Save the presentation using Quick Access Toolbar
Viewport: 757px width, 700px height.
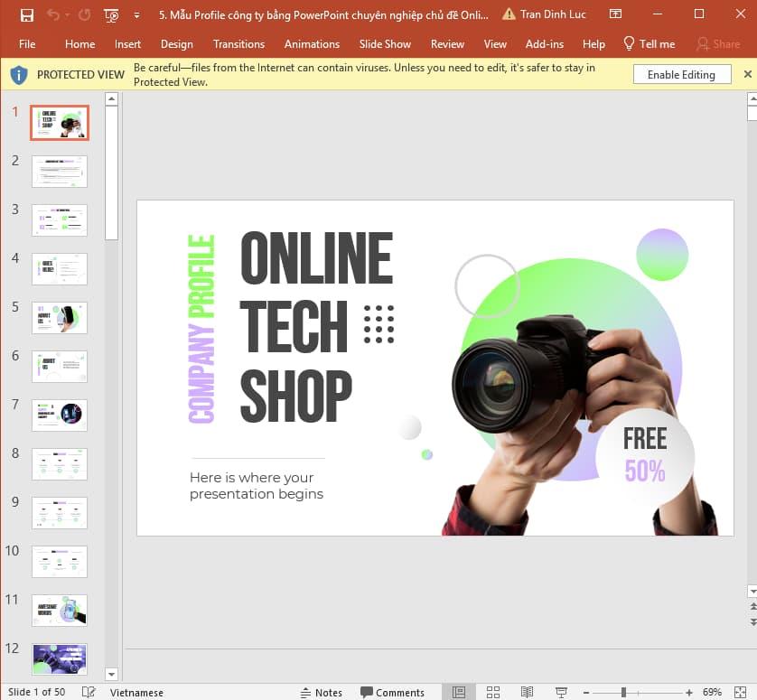tap(27, 15)
